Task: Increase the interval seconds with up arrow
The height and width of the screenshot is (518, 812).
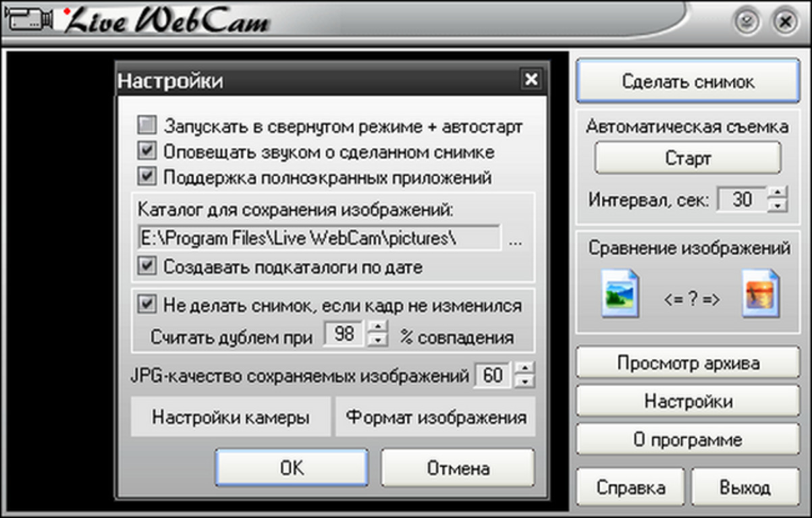Action: [x=778, y=192]
